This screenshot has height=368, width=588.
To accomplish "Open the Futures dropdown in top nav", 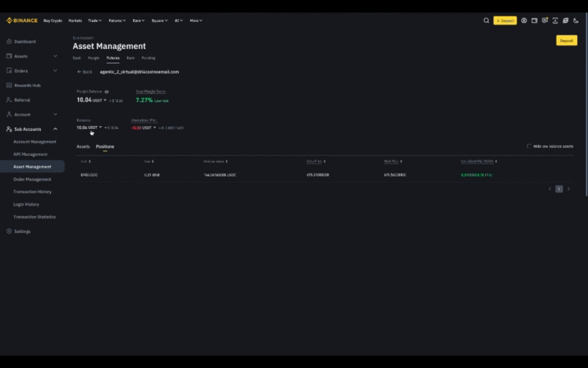I will (x=117, y=20).
